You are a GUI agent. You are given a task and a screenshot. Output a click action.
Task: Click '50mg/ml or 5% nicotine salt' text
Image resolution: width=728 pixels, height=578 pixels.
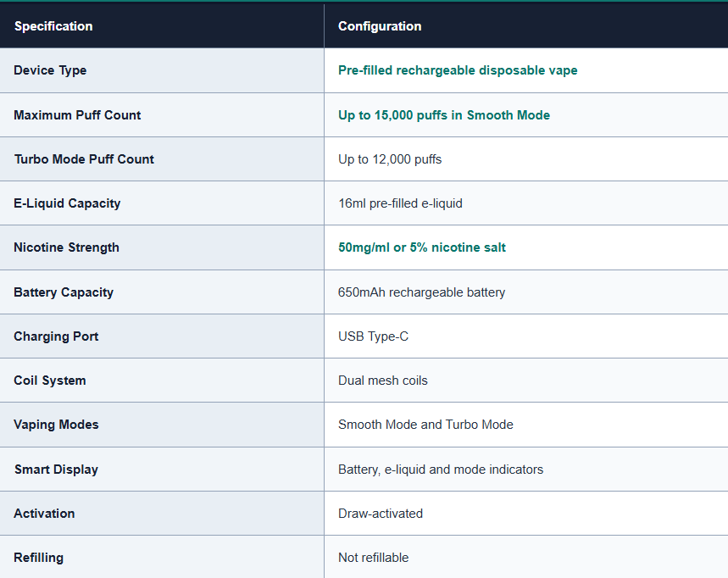(422, 247)
